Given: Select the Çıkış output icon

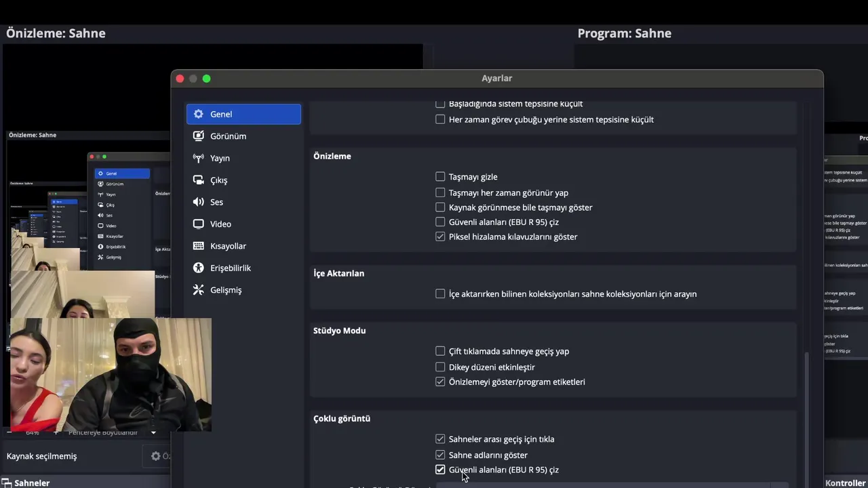Looking at the screenshot, I should [199, 180].
